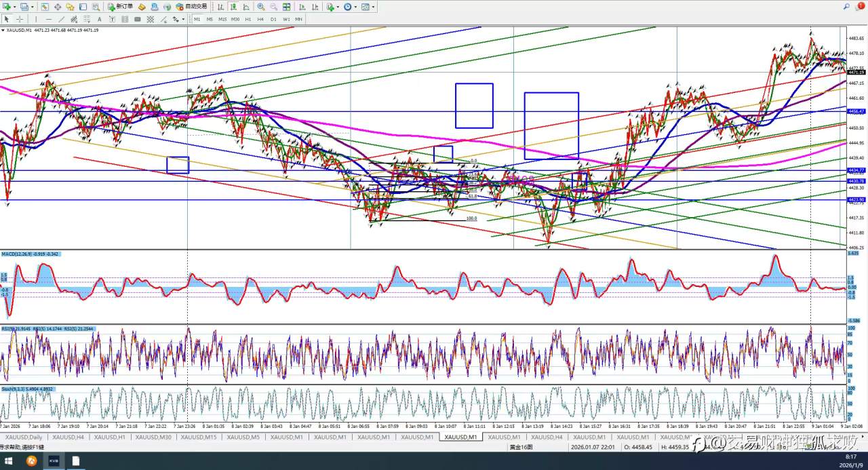Select the crosshair tool
Image resolution: width=868 pixels, height=470 pixels.
(20, 19)
